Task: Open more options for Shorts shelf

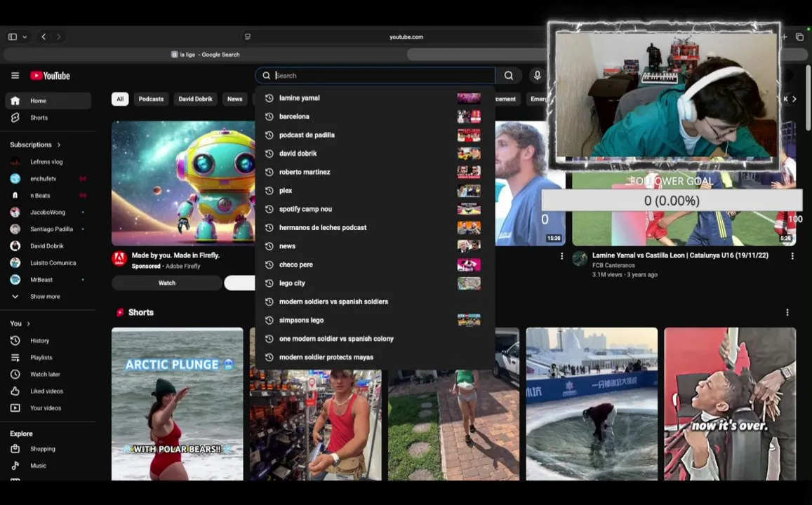Action: (787, 313)
